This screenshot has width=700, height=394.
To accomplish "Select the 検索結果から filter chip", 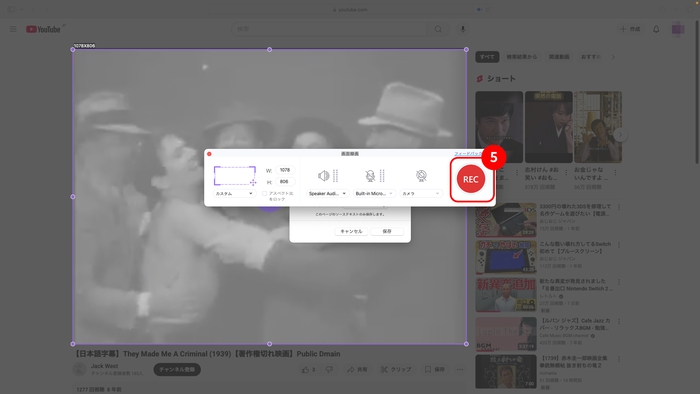I will [521, 57].
